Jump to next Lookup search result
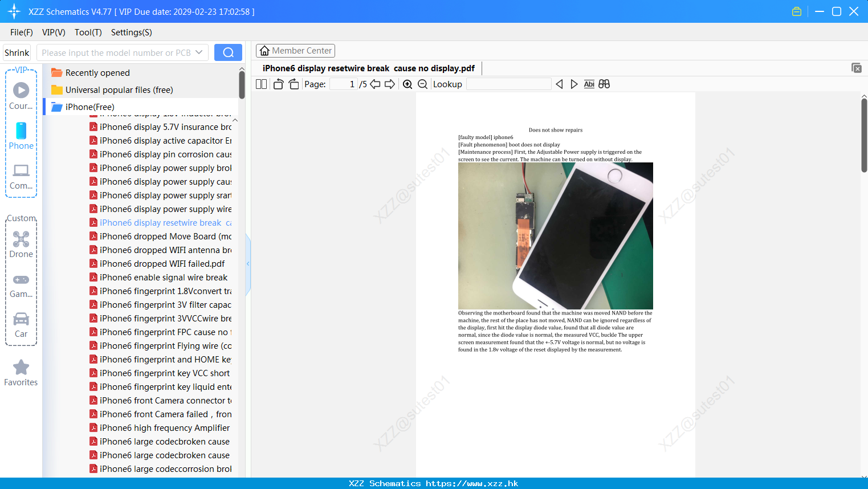868x489 pixels. [574, 84]
